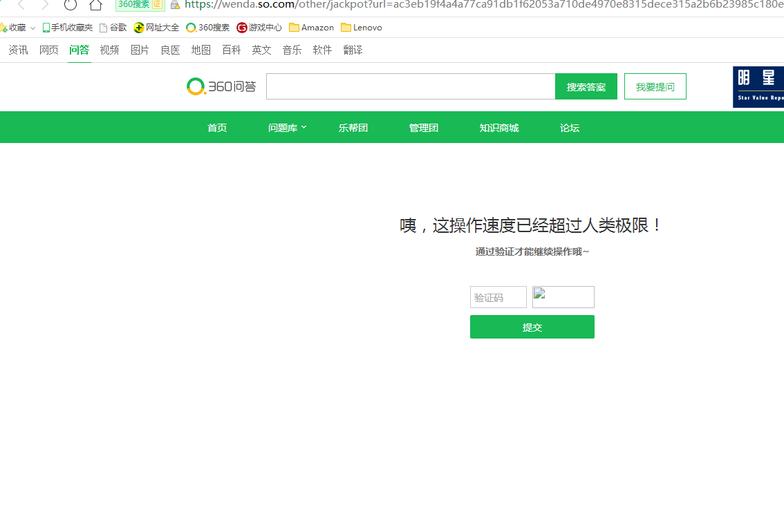
Task: Click the browser forward arrow
Action: pos(45,5)
